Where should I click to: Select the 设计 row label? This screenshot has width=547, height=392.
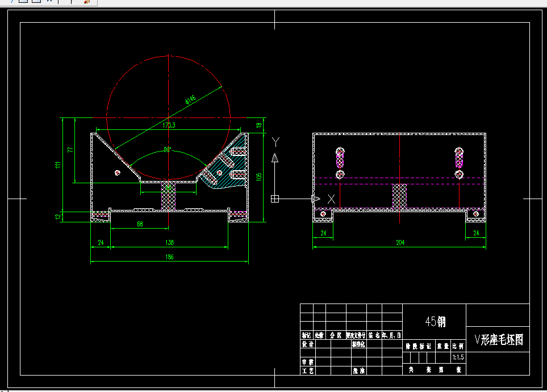pyautogui.click(x=307, y=344)
